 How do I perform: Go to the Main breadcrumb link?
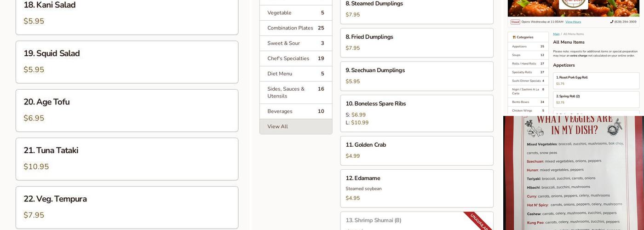click(556, 34)
